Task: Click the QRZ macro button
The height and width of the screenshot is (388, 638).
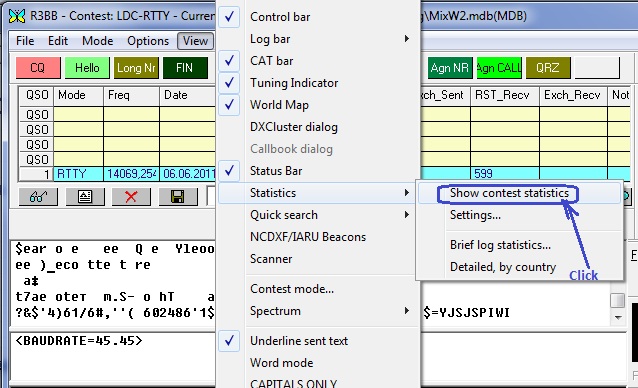Action: click(548, 68)
